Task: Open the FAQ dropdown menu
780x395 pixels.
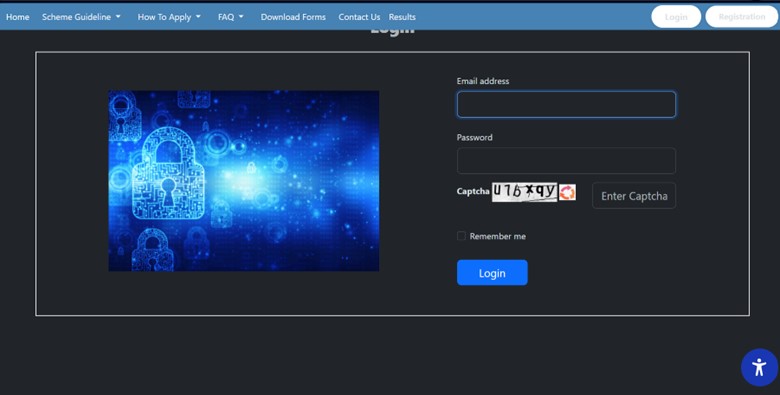Action: (231, 17)
